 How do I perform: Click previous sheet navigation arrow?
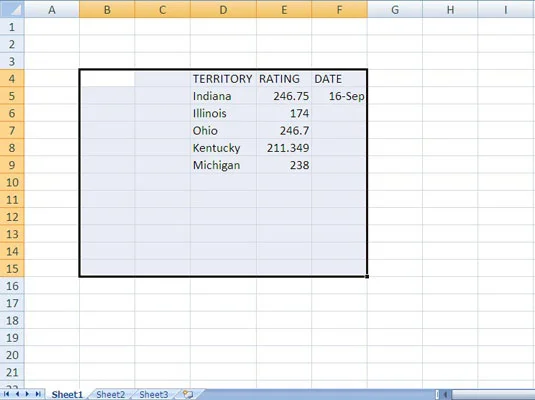click(17, 394)
